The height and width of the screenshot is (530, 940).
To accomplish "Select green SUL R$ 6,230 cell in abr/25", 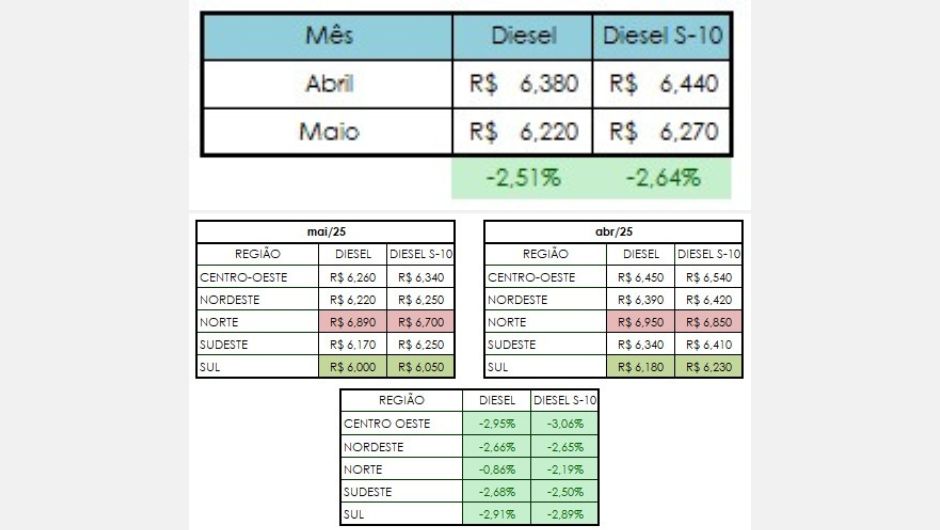I will tap(709, 367).
